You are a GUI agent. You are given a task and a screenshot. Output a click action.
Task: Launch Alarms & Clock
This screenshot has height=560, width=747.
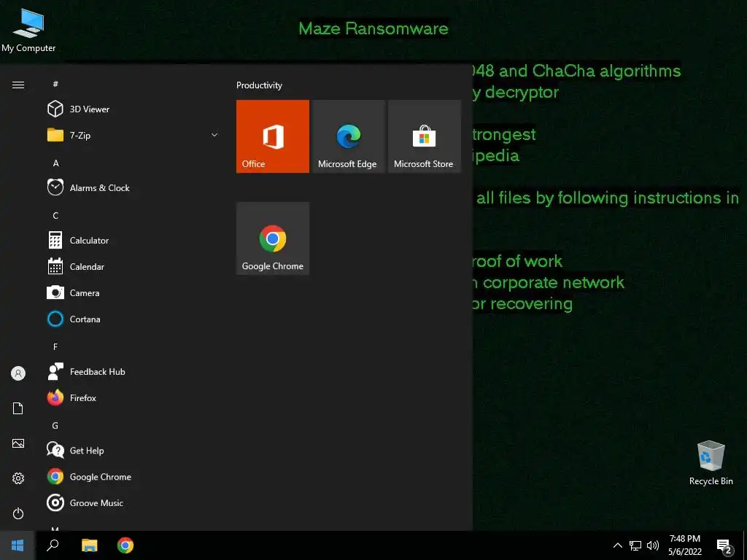click(133, 187)
